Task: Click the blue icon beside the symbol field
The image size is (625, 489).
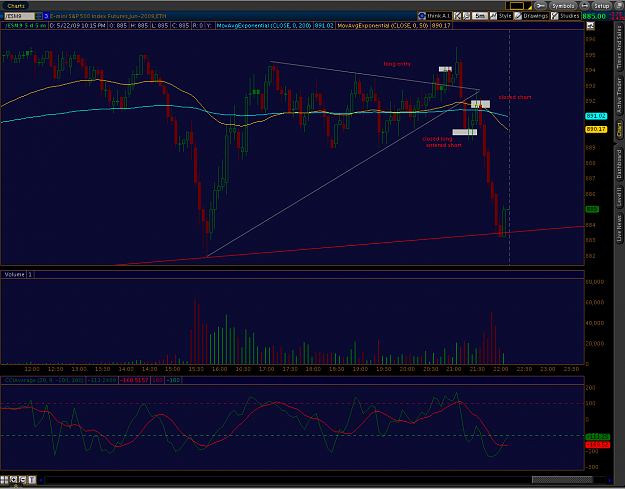Action: (x=46, y=16)
